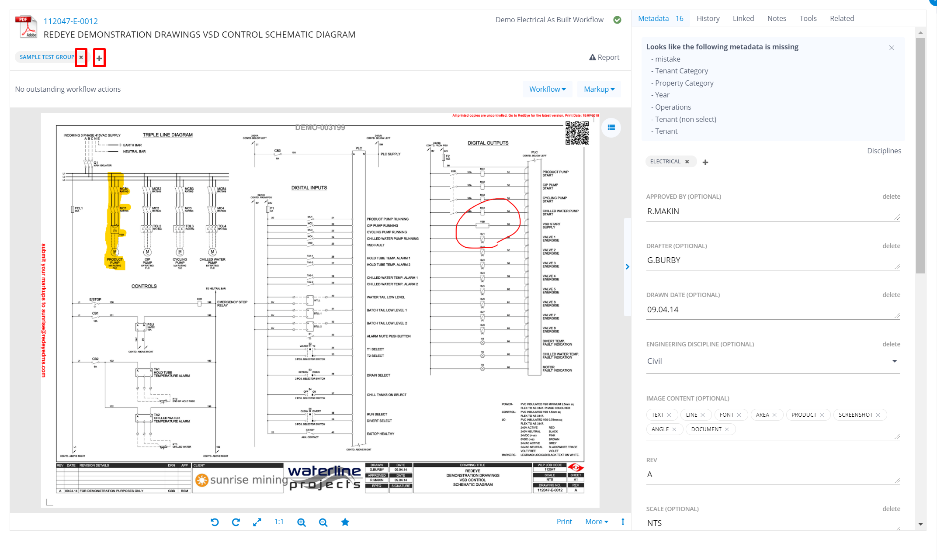Delete the Approved By field
937x560 pixels.
tap(891, 197)
